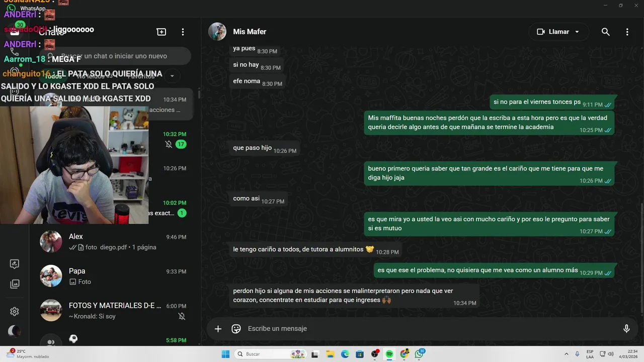Show hidden system tray icons
This screenshot has width=644, height=362.
tap(567, 354)
